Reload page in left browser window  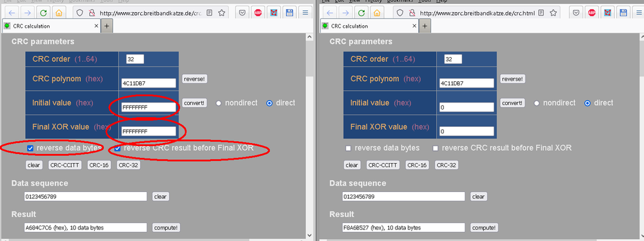[x=43, y=12]
